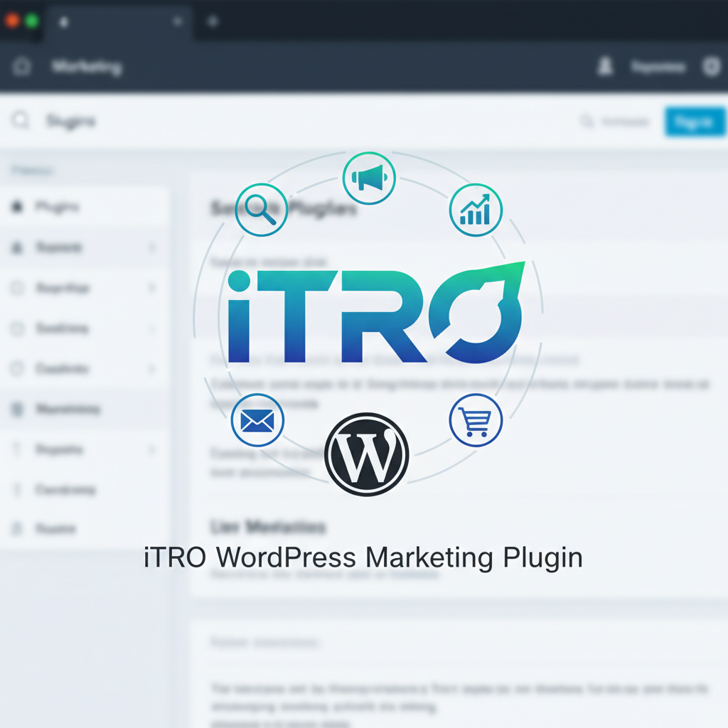Click the small search icon left of the search field
Image resolution: width=728 pixels, height=728 pixels.
point(21,121)
